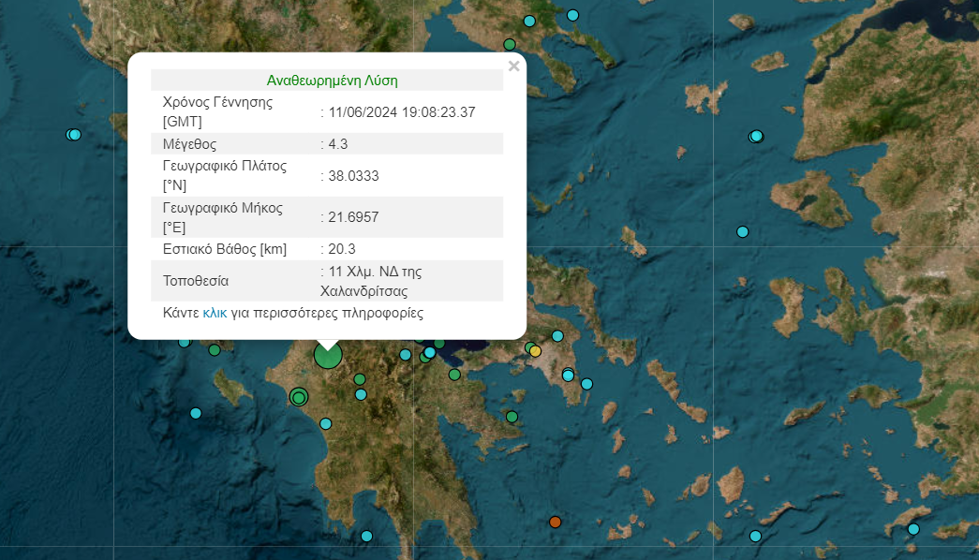The image size is (979, 560).
Task: Select the cyan marker in the Ionian sea south of Zakynthos
Action: point(196,413)
